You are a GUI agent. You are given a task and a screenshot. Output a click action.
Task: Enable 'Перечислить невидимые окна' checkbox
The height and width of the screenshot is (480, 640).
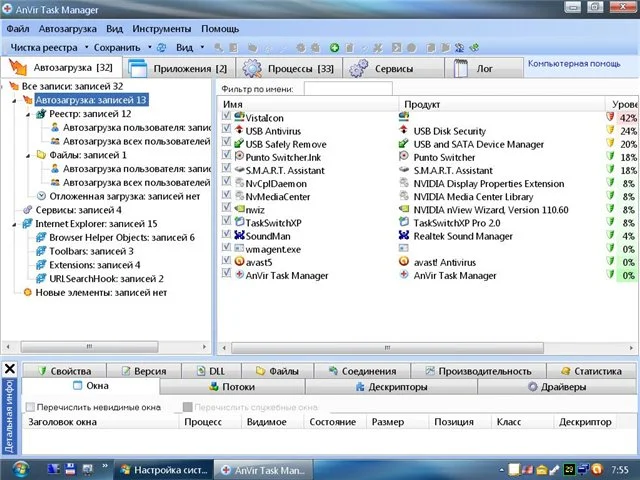pos(31,407)
